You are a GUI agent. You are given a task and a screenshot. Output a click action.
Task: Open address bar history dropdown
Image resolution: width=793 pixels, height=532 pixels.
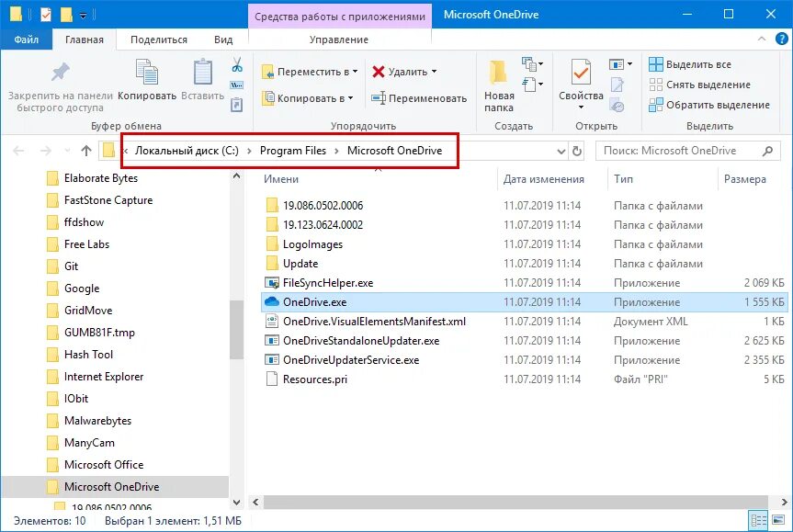tap(561, 151)
